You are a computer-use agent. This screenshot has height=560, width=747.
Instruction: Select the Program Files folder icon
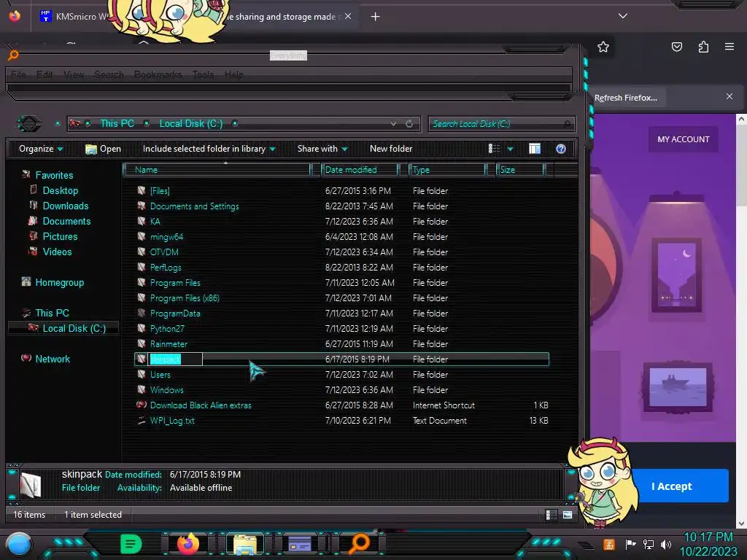pyautogui.click(x=142, y=282)
